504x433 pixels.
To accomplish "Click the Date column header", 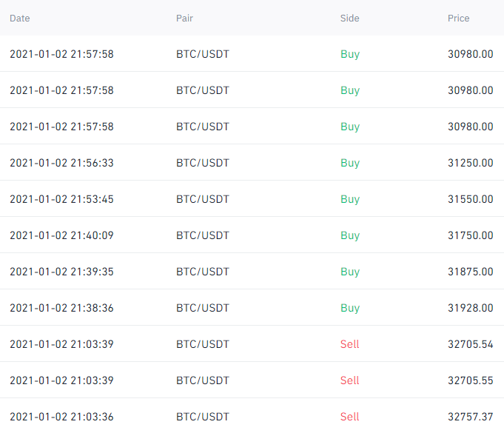I will pyautogui.click(x=19, y=18).
